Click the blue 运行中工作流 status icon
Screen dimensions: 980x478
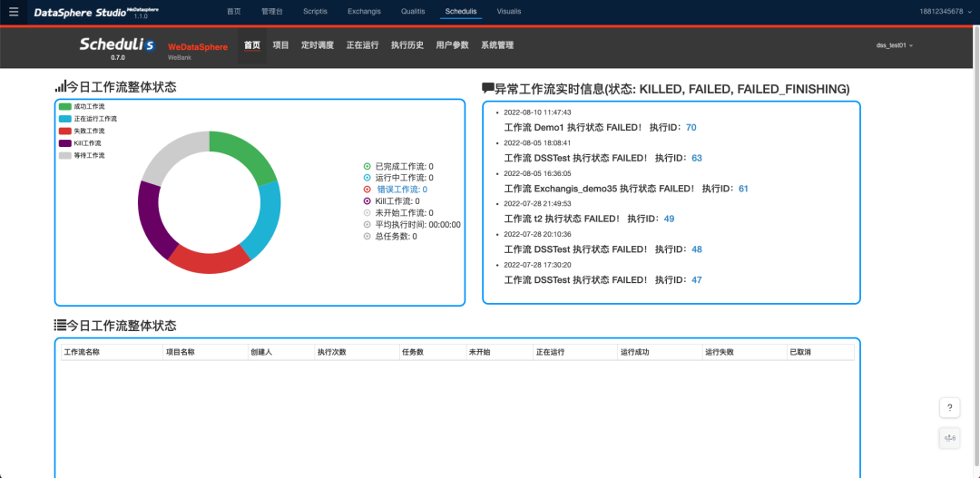coord(367,179)
